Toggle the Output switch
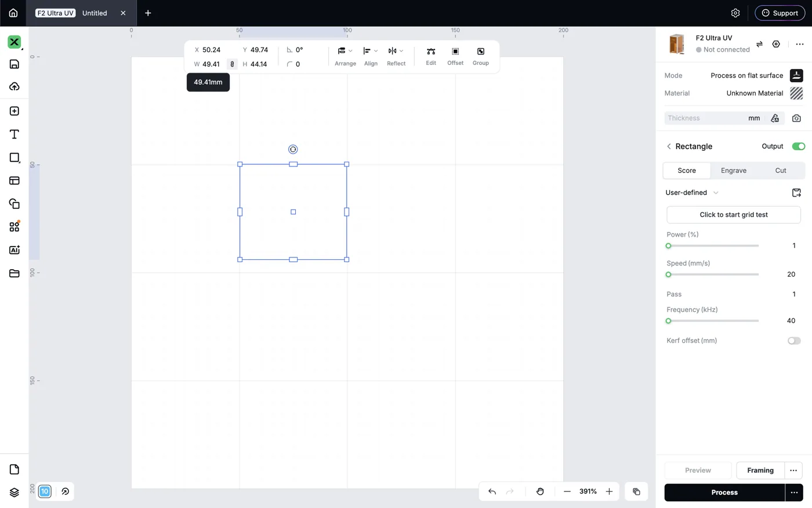This screenshot has height=508, width=812. tap(798, 146)
